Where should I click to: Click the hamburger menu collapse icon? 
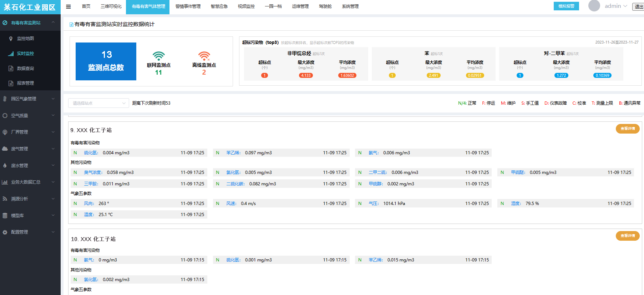(69, 6)
